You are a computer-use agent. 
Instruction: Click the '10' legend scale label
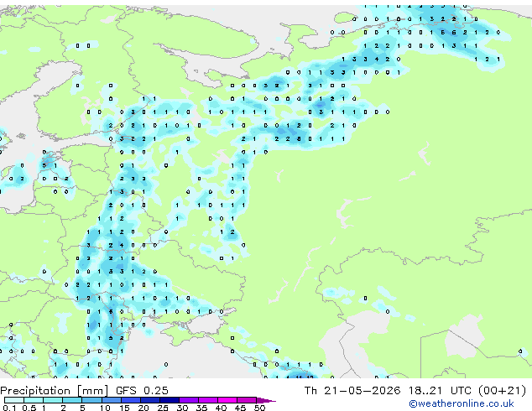point(105,408)
